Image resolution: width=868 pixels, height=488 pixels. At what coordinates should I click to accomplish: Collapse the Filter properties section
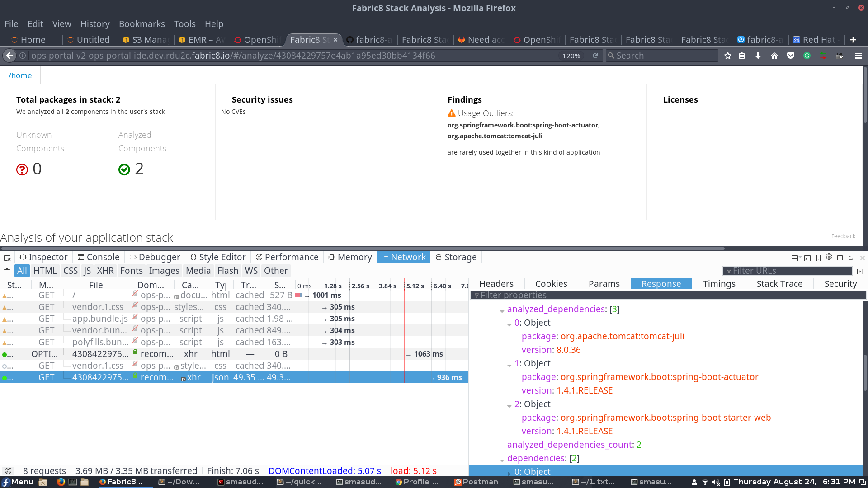point(477,296)
